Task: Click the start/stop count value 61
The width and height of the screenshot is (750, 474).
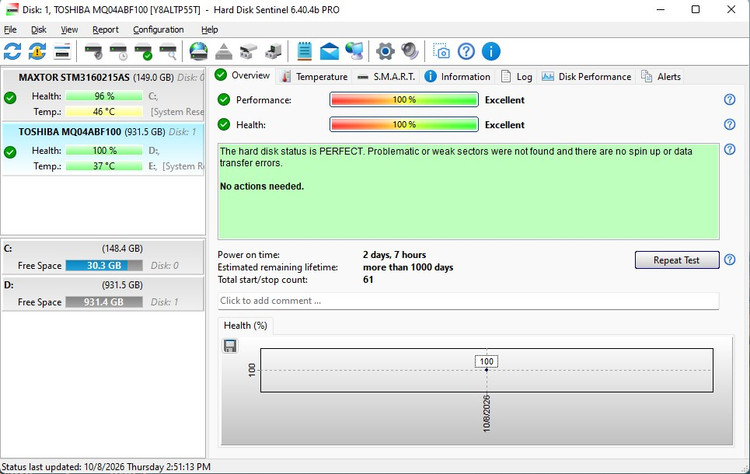Action: [368, 279]
